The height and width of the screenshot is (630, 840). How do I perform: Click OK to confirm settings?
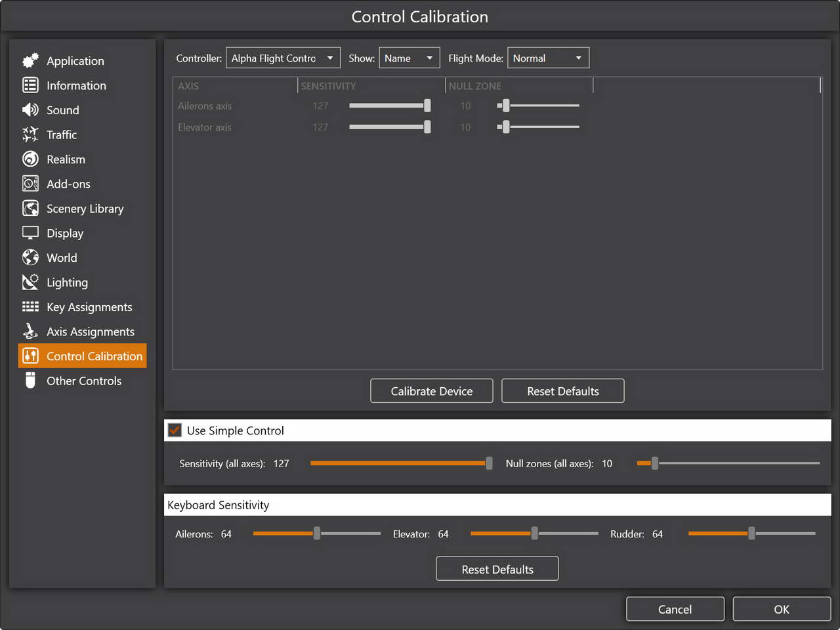[x=781, y=609]
